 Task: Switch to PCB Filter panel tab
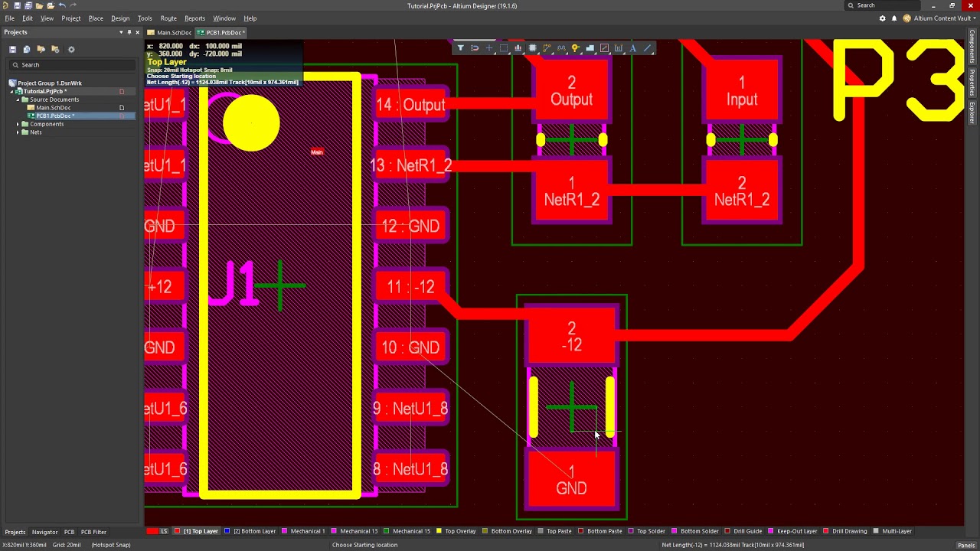point(93,532)
